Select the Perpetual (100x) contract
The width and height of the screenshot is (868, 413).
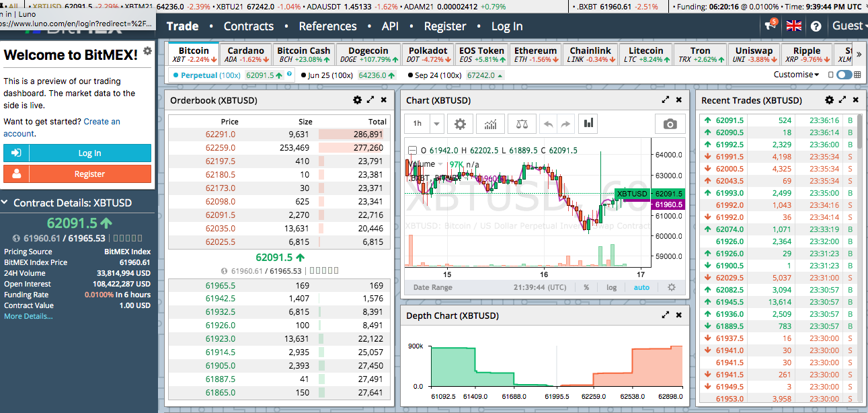pyautogui.click(x=211, y=75)
